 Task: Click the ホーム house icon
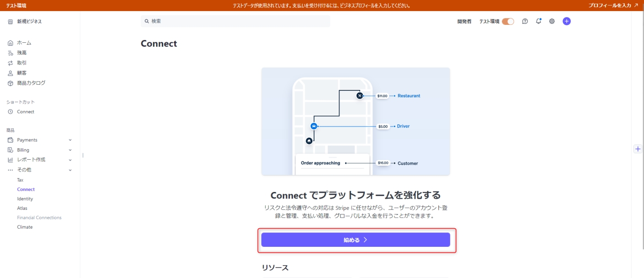10,43
